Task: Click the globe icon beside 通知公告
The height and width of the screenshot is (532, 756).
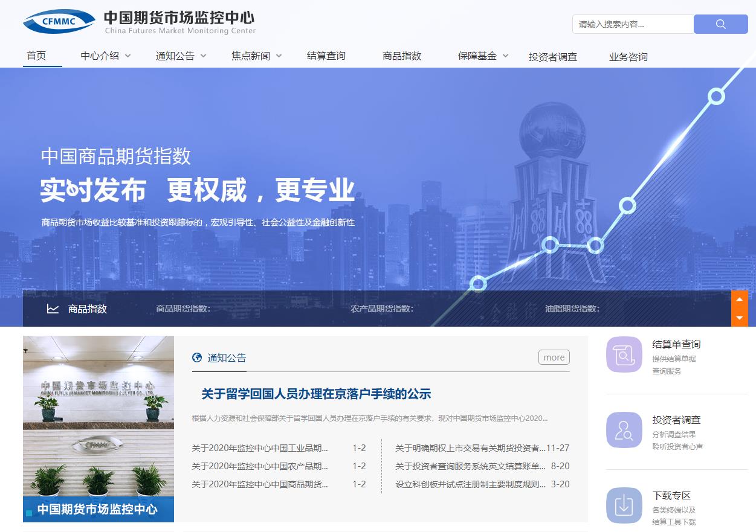Action: pos(197,357)
